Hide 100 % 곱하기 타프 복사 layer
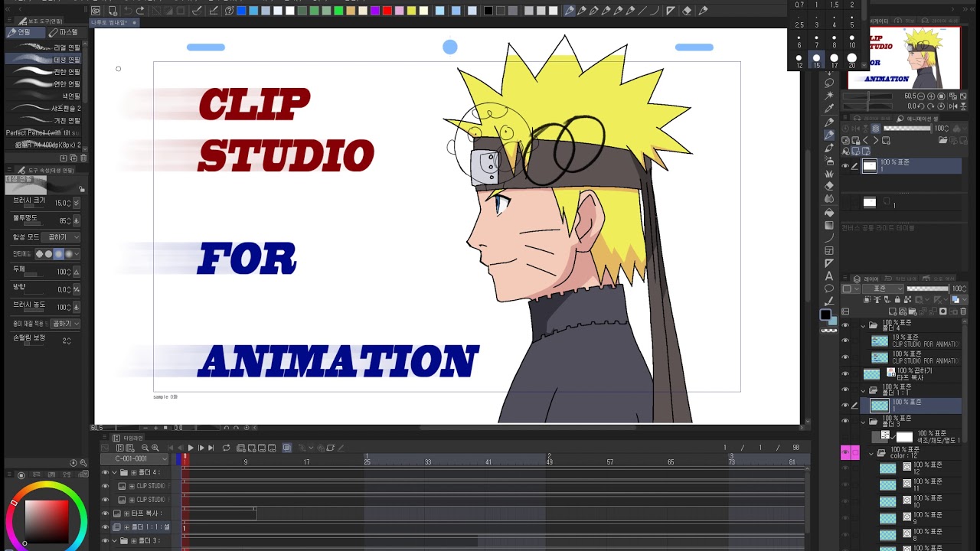Screen dimensions: 980x551 point(845,374)
